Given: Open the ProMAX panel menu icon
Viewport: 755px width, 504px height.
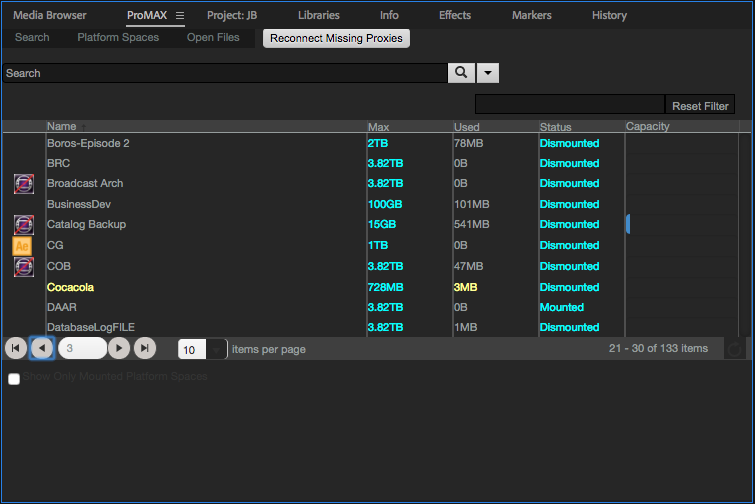Looking at the screenshot, I should (180, 16).
